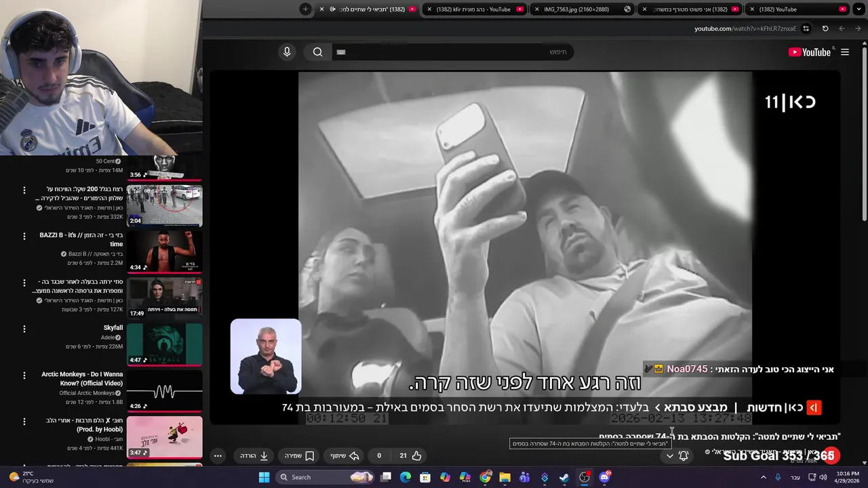
Task: Open the 50 Cent video thumbnail
Action: click(x=165, y=167)
